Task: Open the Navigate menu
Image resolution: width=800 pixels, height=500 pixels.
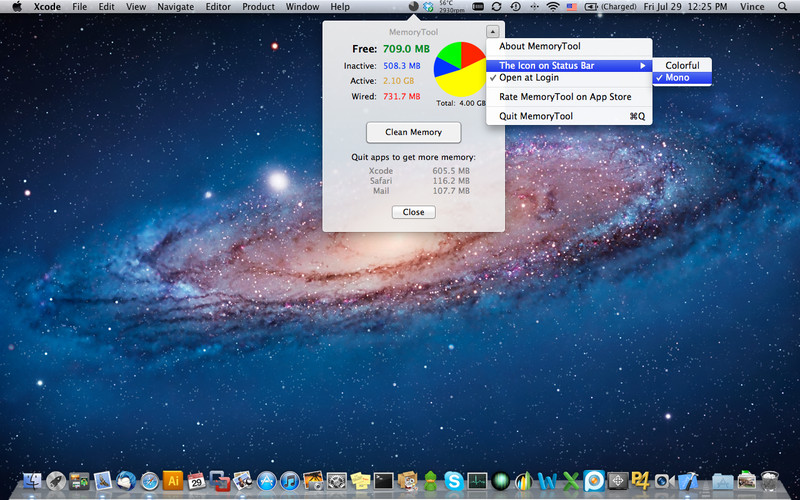Action: [x=176, y=7]
